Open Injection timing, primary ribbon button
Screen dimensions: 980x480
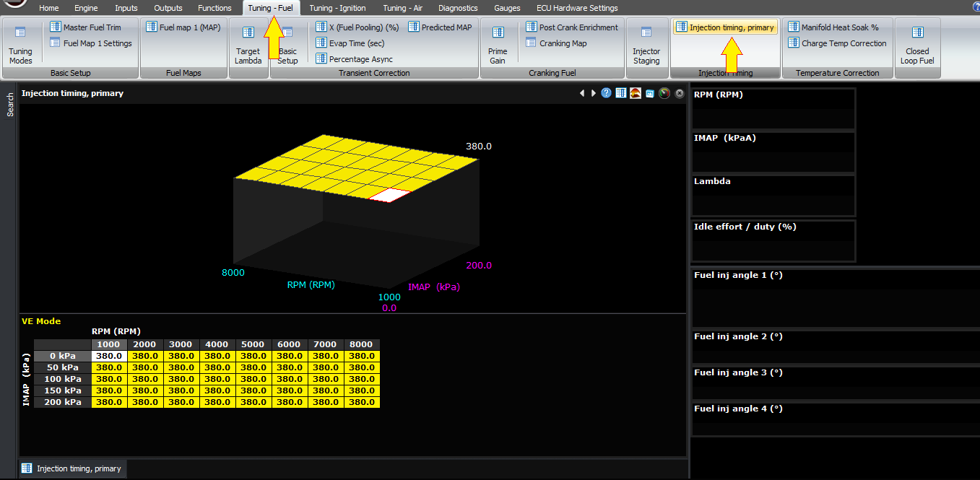point(726,27)
